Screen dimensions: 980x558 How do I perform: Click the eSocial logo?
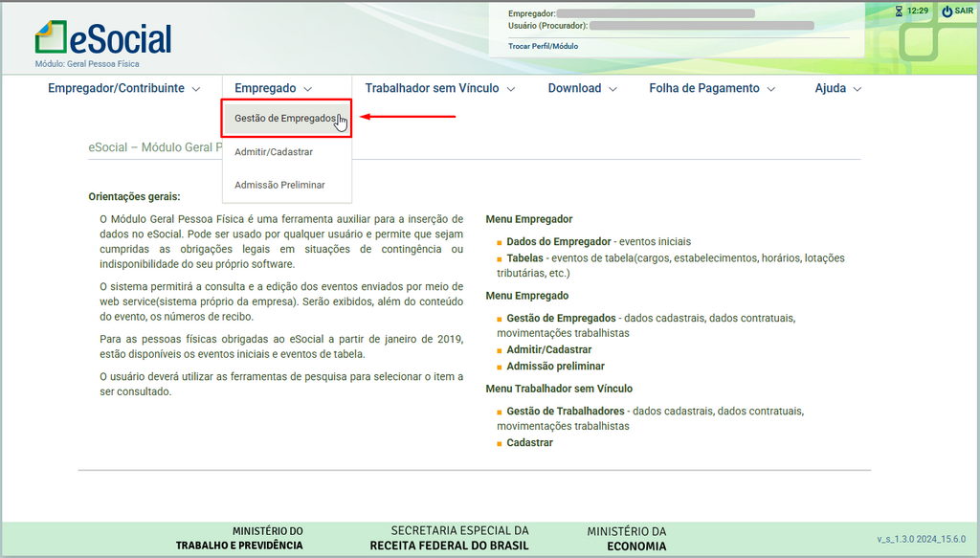(x=103, y=38)
